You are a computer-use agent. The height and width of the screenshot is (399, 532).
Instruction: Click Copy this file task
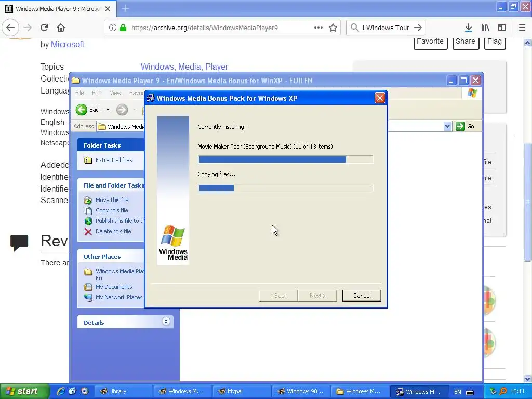[x=112, y=210]
